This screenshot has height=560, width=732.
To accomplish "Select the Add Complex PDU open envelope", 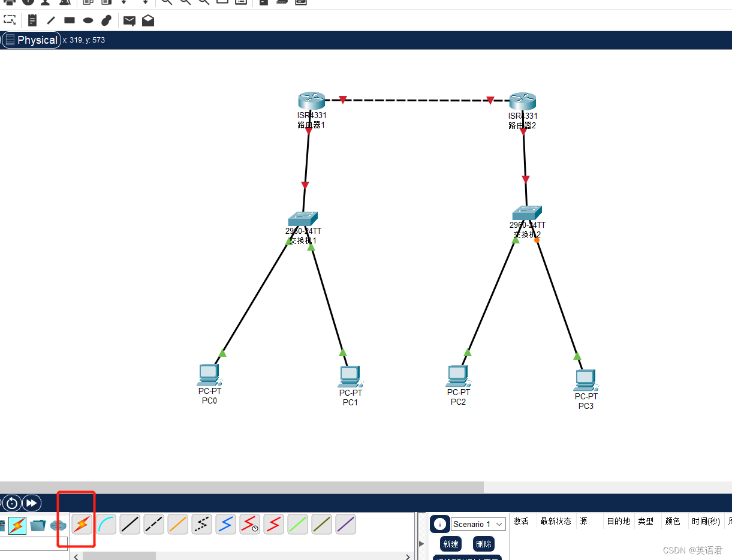I will pos(148,20).
